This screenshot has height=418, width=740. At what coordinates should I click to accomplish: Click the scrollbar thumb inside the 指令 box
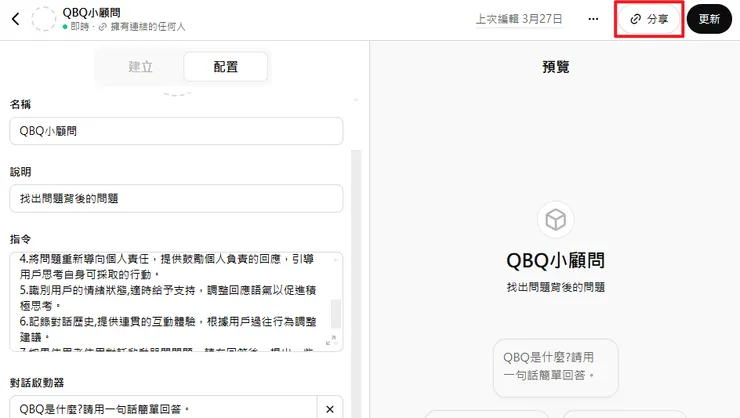(336, 313)
